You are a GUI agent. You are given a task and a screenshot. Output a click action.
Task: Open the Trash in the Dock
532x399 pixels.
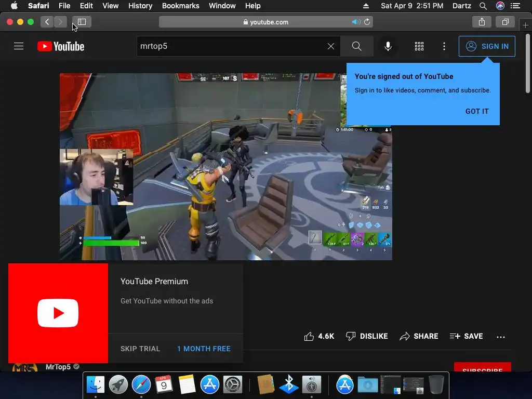[x=436, y=384]
